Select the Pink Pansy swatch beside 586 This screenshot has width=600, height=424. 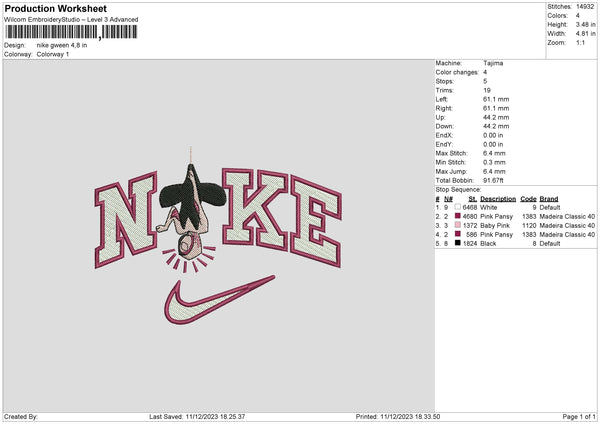coord(458,234)
